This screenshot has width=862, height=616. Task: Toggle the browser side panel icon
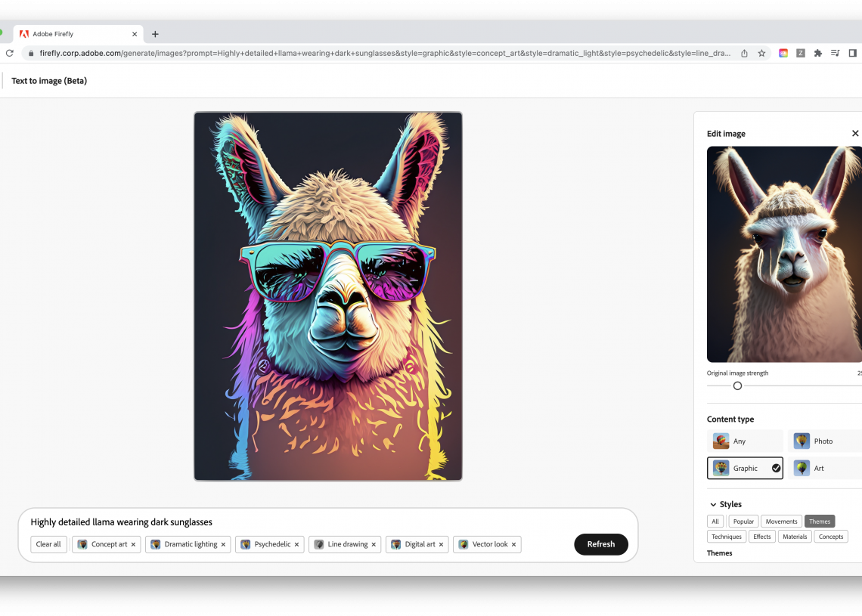[x=853, y=54]
